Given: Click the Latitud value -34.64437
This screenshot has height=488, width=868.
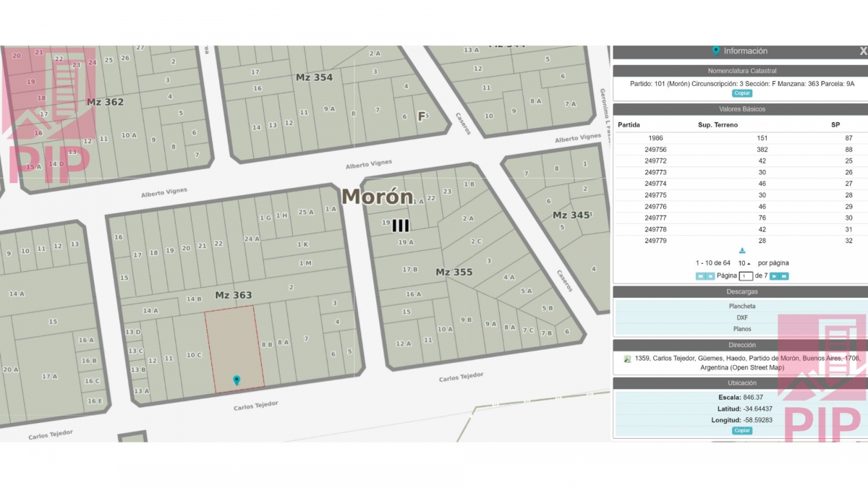Looking at the screenshot, I should tap(757, 408).
